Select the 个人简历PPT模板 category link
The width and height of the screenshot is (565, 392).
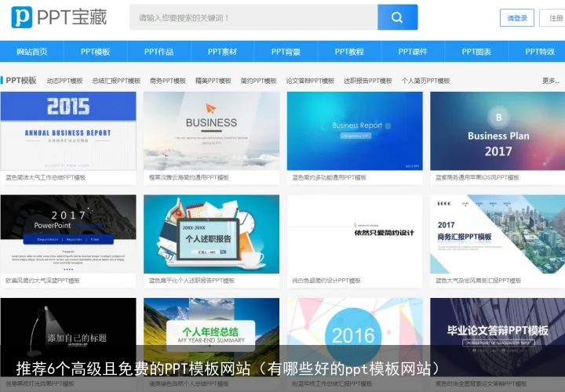click(x=425, y=81)
